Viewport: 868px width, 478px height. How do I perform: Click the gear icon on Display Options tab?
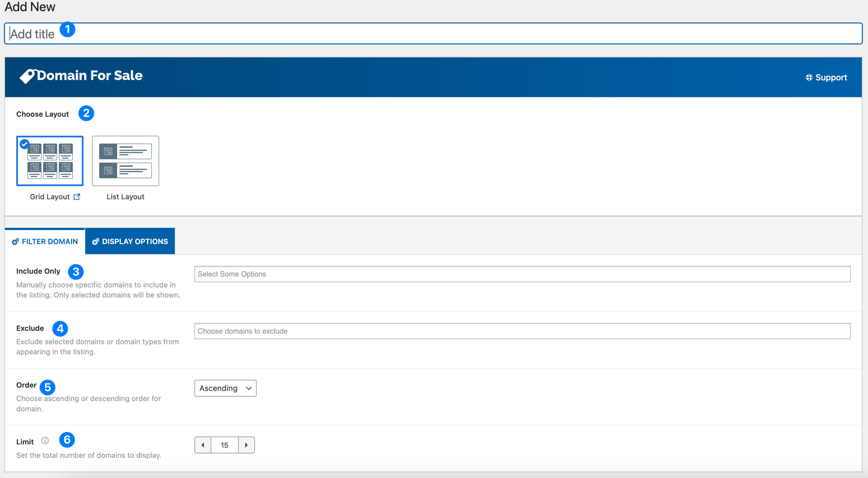[x=95, y=241]
